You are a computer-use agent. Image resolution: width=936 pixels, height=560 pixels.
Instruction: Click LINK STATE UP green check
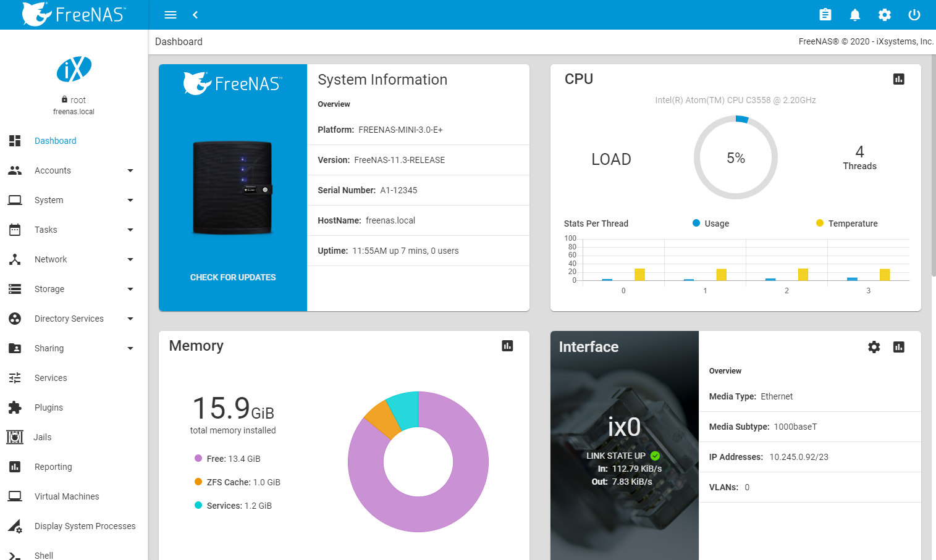click(656, 456)
